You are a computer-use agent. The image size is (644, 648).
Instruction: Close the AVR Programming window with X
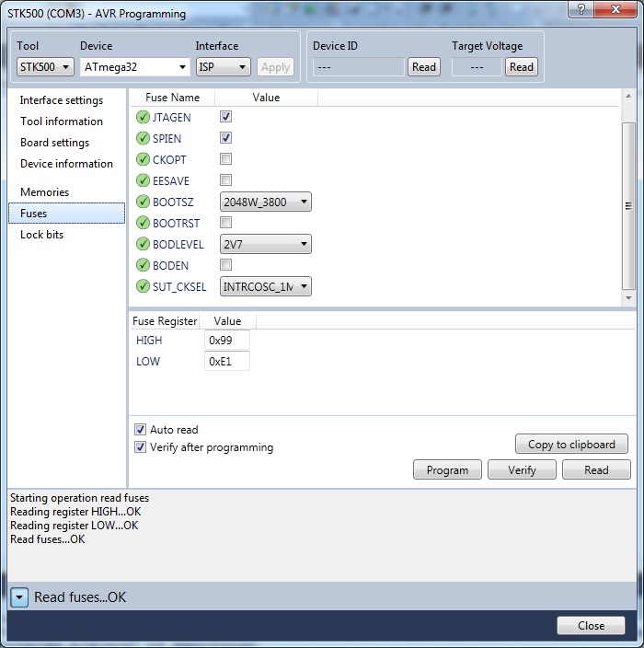(615, 9)
